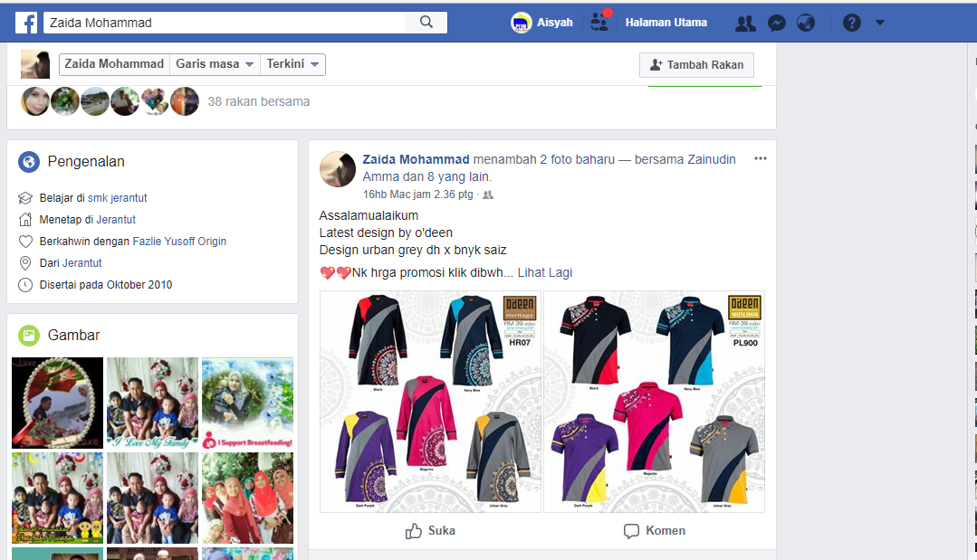Click the Komen button
The image size is (977, 560).
(654, 531)
